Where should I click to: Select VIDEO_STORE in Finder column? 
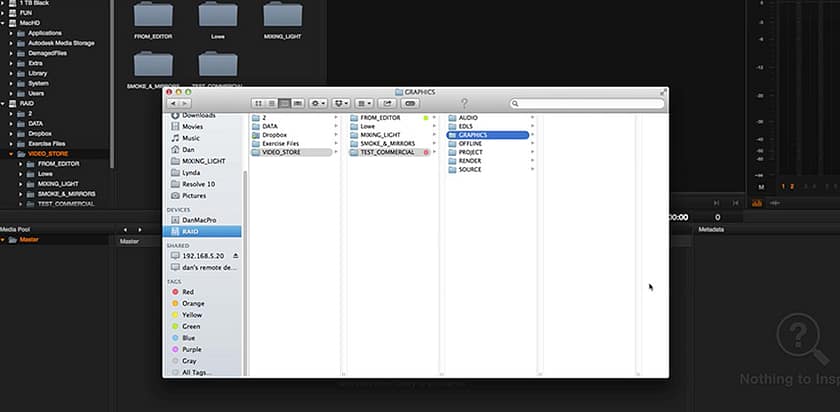click(x=294, y=152)
